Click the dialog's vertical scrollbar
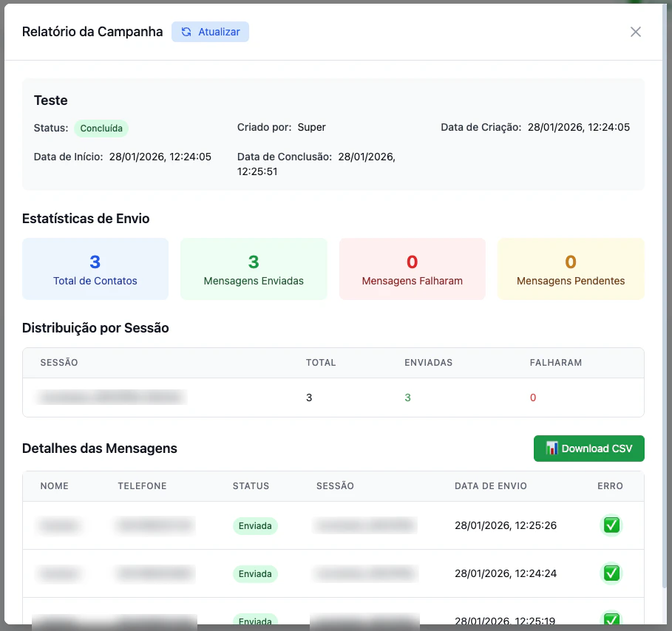The width and height of the screenshot is (672, 631). click(x=665, y=296)
